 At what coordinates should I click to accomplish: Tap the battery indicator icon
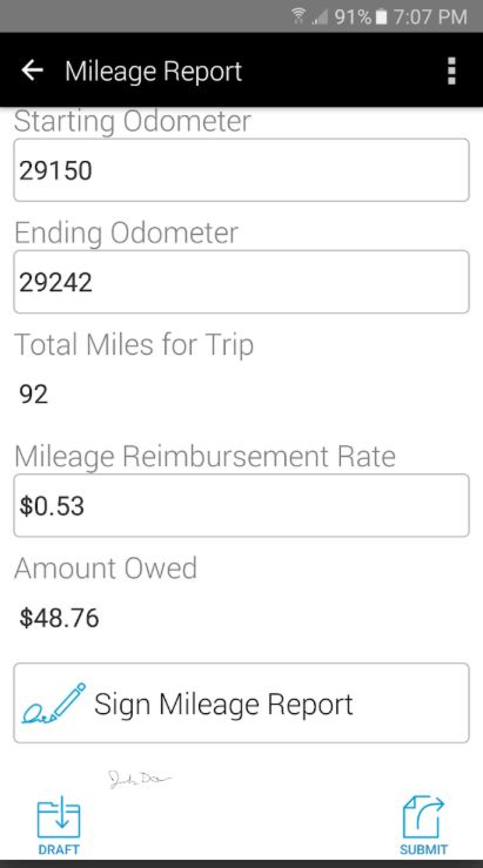[x=382, y=17]
